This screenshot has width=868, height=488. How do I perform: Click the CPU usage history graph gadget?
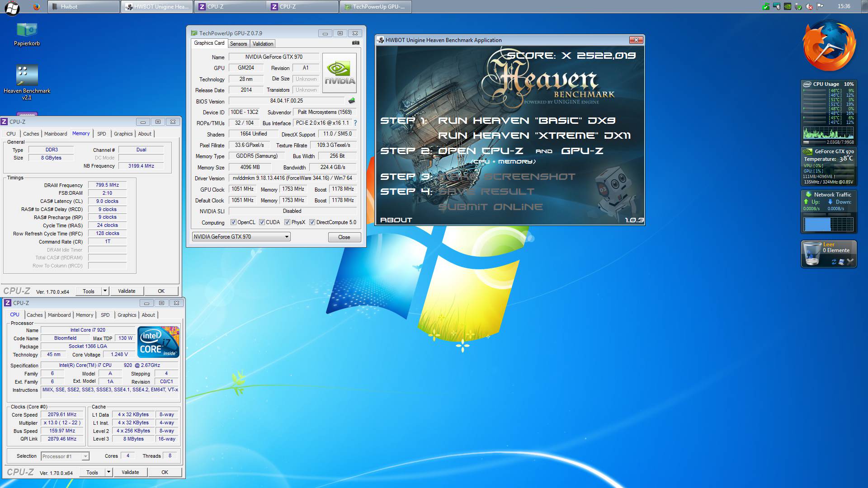[x=828, y=133]
